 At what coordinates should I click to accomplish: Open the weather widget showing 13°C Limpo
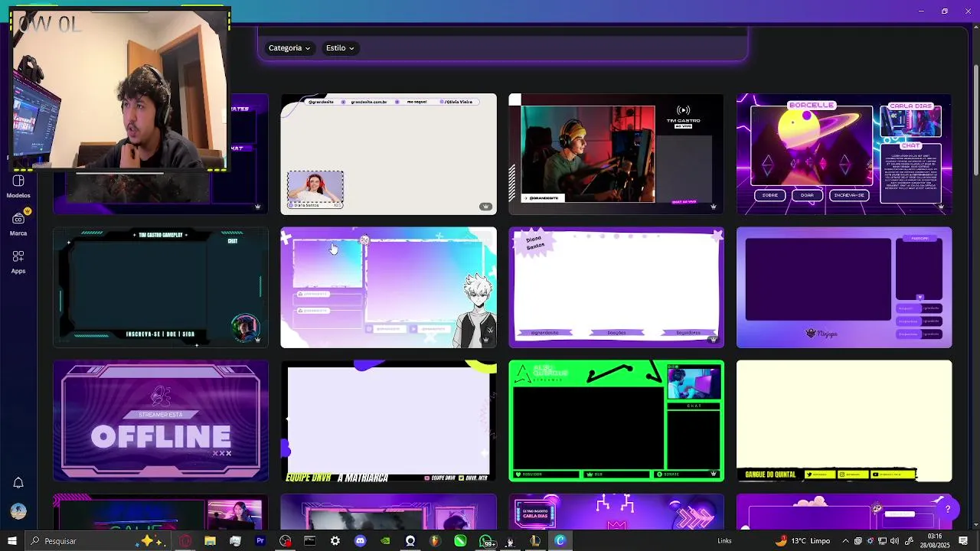click(803, 541)
